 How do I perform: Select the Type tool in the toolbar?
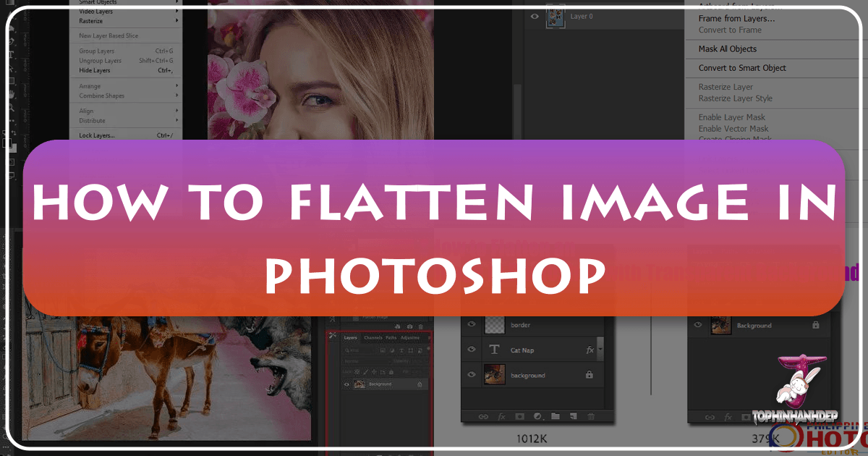[x=12, y=54]
